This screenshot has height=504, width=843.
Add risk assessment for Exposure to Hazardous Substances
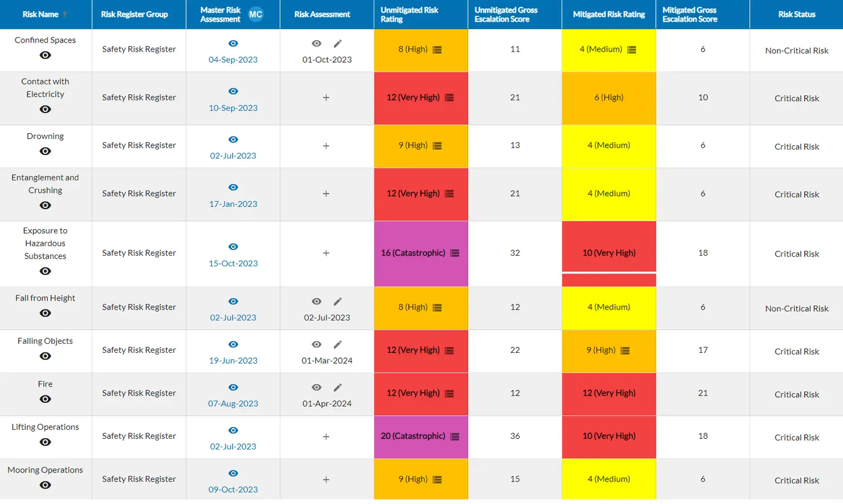click(326, 253)
